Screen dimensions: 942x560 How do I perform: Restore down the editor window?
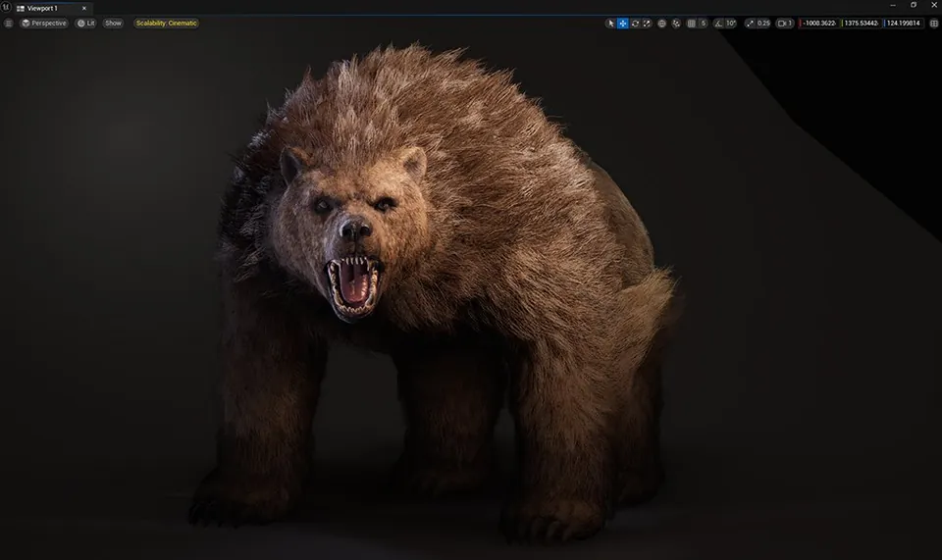914,6
